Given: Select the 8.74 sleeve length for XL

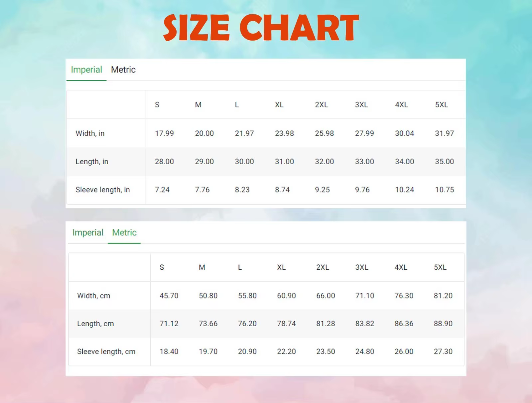Looking at the screenshot, I should (x=282, y=190).
